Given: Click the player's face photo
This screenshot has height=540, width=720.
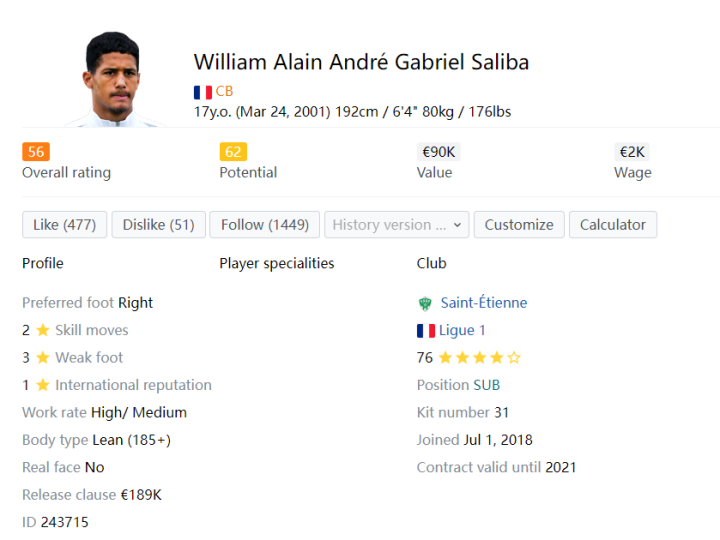Looking at the screenshot, I should coord(111,79).
